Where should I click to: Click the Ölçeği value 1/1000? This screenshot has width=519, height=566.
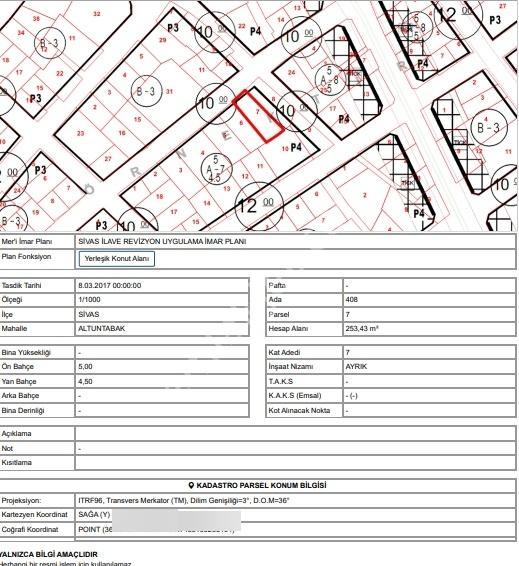point(89,300)
